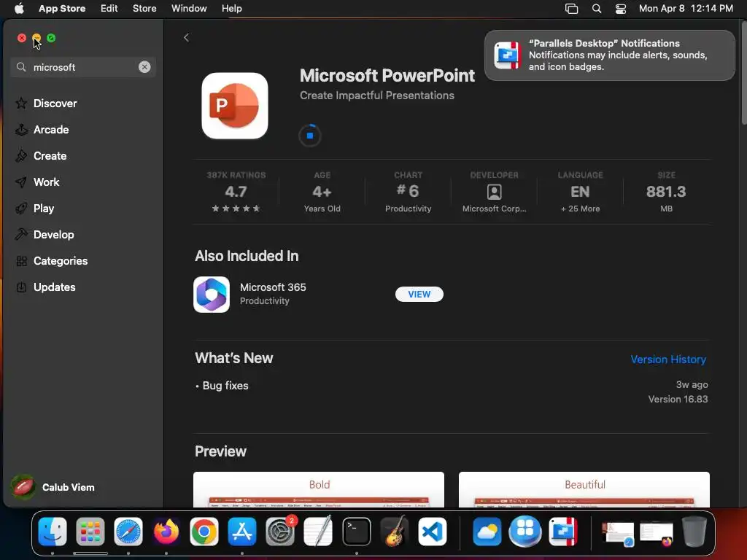Clear the microsoft search text
Screen dimensions: 747x560
click(x=144, y=67)
